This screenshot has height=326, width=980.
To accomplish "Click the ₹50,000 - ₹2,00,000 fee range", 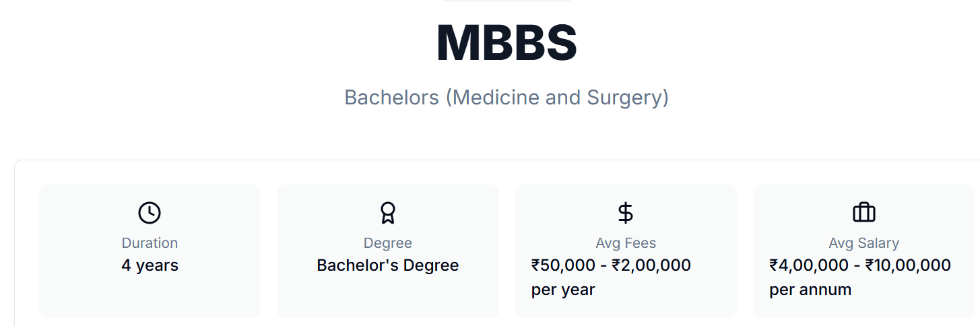I will click(x=611, y=265).
